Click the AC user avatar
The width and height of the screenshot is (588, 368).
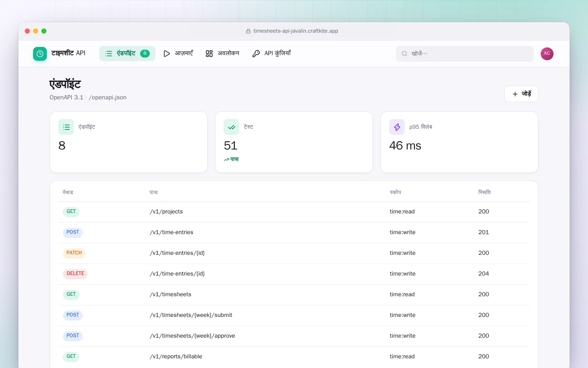(547, 54)
